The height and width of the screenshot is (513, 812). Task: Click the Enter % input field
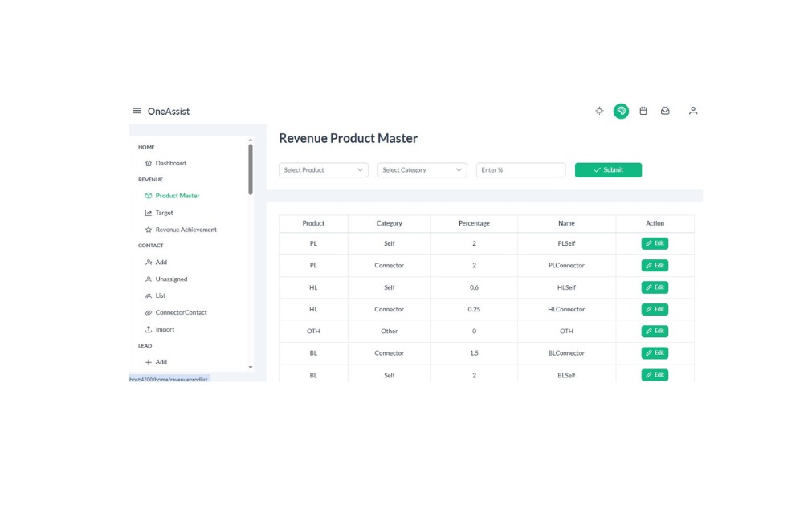tap(520, 170)
